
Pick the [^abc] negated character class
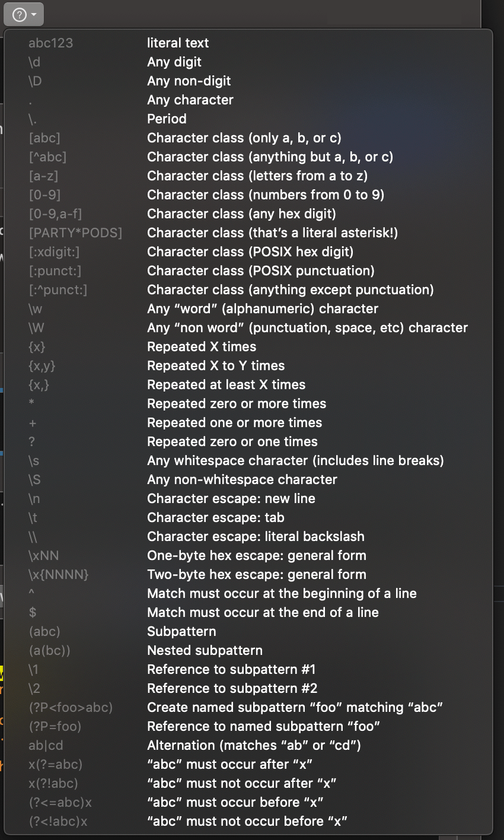270,157
